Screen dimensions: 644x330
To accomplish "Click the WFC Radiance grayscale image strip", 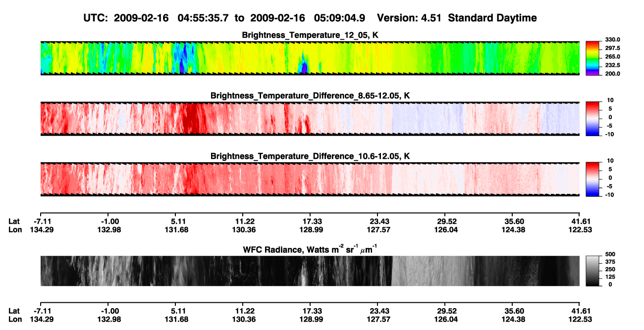I will (x=310, y=271).
